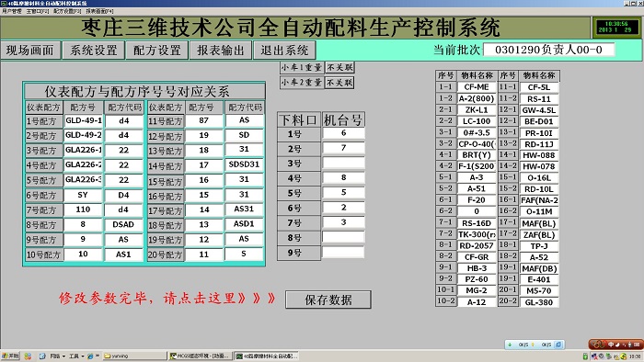
Task: Click material name field GL-380
Action: (x=539, y=302)
